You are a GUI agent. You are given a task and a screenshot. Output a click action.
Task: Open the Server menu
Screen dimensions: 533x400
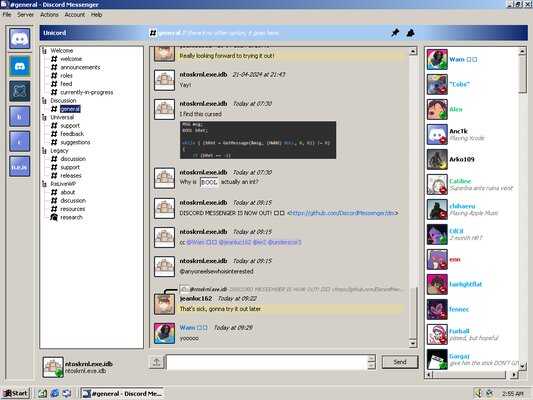point(25,15)
